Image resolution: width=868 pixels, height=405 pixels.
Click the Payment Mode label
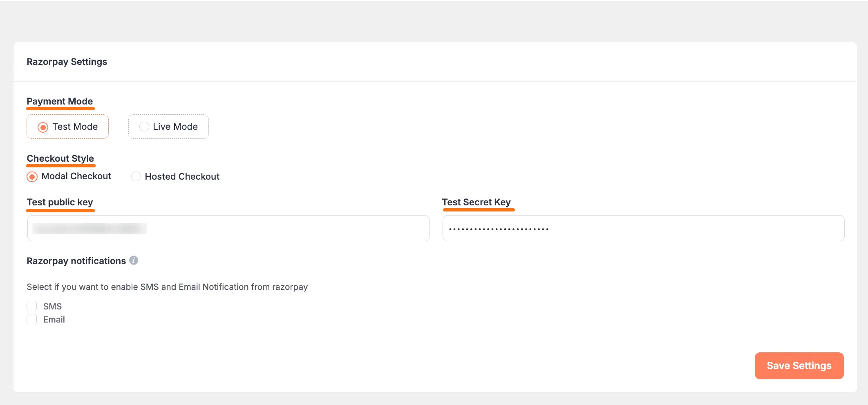coord(60,101)
